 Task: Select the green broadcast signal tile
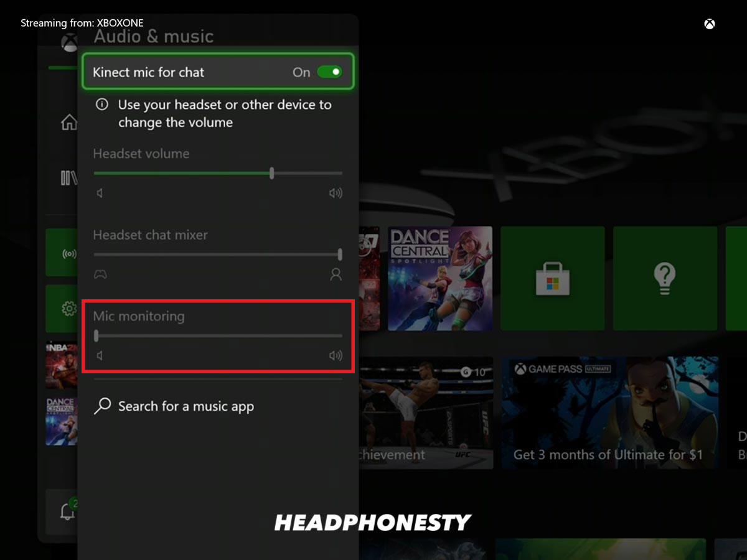[62, 252]
